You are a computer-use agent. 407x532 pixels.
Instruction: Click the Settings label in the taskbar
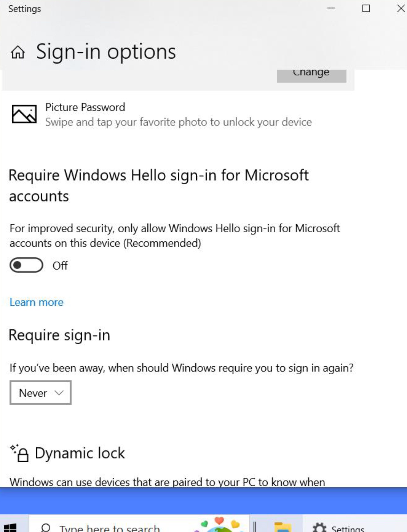point(348,528)
